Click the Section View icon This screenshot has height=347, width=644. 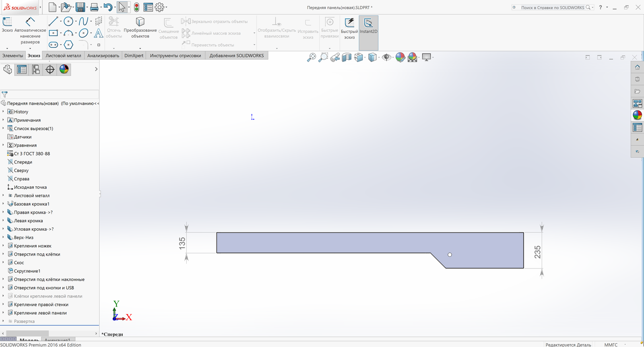click(x=347, y=57)
